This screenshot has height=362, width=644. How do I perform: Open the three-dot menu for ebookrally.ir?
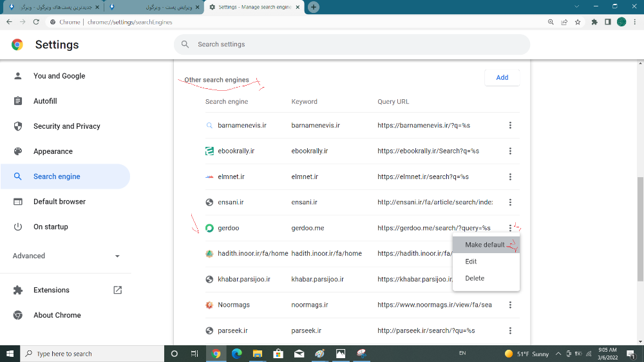pyautogui.click(x=510, y=151)
